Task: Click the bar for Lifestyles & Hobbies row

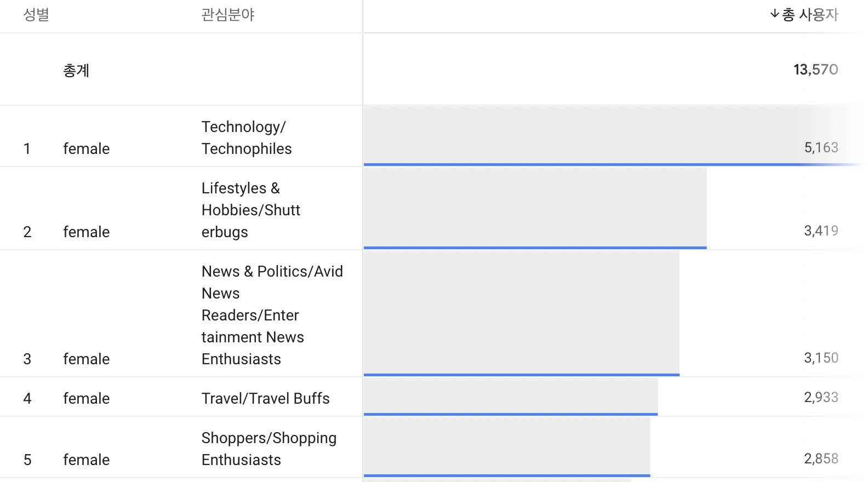Action: pos(535,208)
